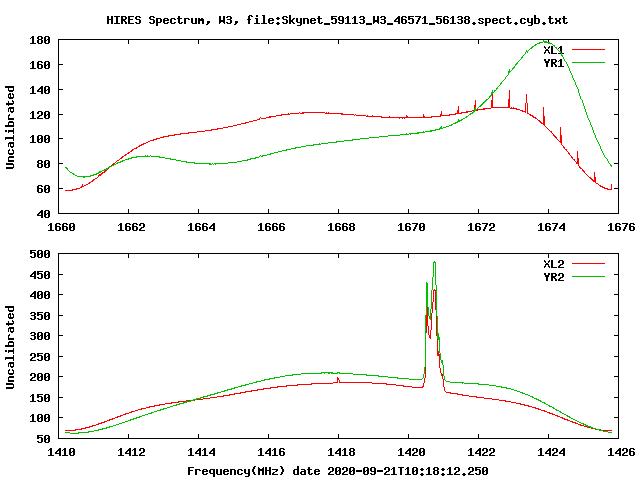The width and height of the screenshot is (640, 480).
Task: Click the 140 y-axis tick label
Action: tap(40, 90)
